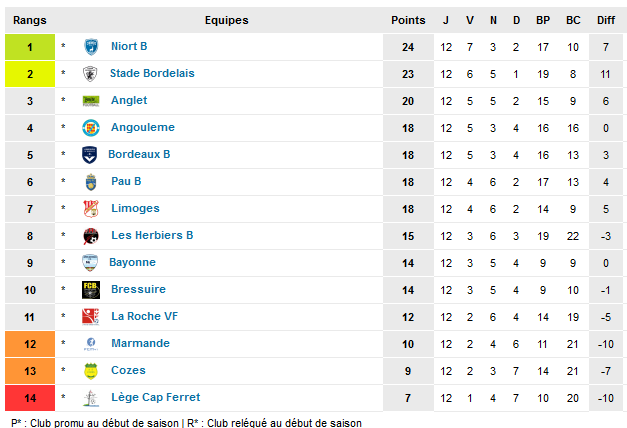The image size is (627, 428).
Task: Open the Lège Cap Ferret link
Action: 156,397
